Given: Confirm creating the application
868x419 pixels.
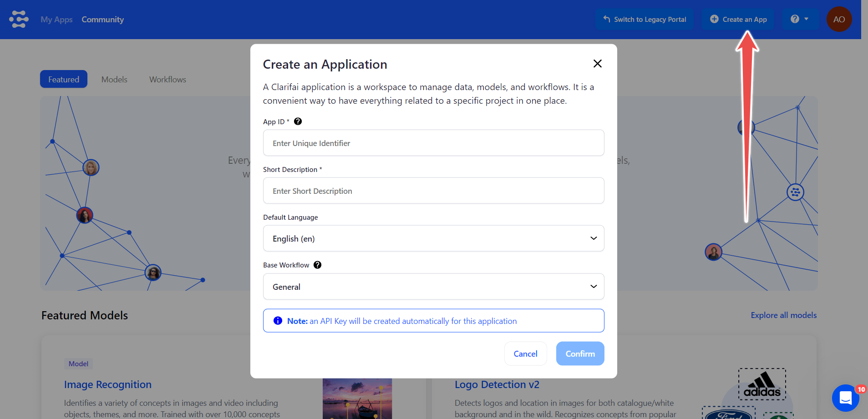Looking at the screenshot, I should click(x=580, y=353).
